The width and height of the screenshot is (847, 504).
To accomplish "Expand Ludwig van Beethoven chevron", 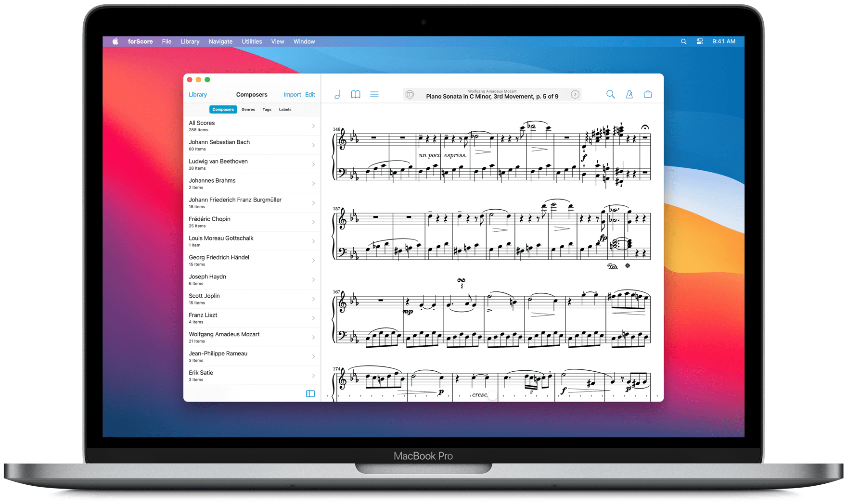I will coord(313,164).
